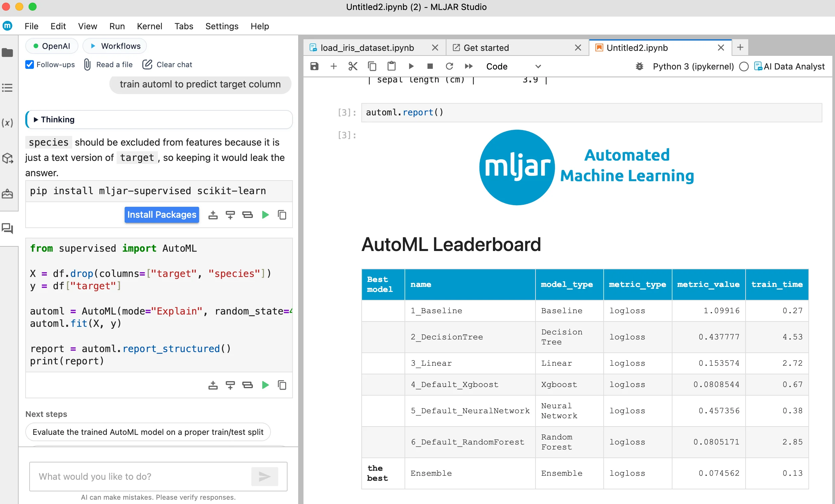Click the MLJAR logo icon in menu bar
The height and width of the screenshot is (504, 835).
click(7, 26)
